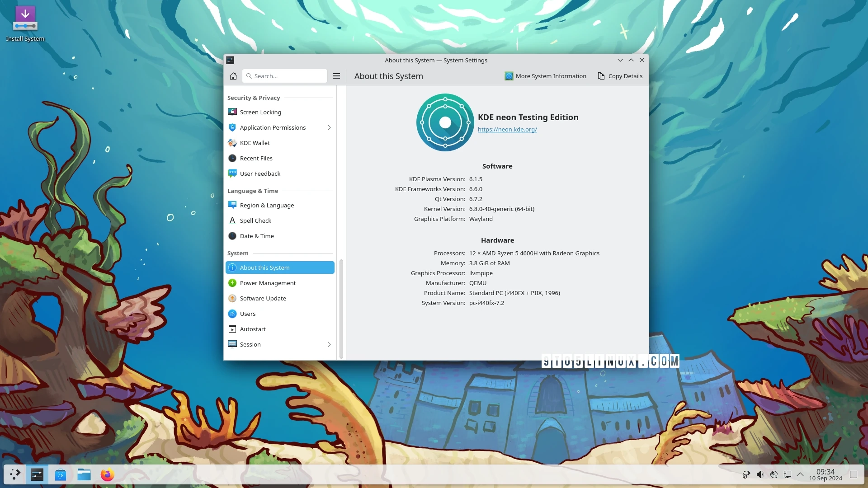The height and width of the screenshot is (488, 868).
Task: Click the System Version value pc-i440fx-7.2
Action: (x=486, y=303)
